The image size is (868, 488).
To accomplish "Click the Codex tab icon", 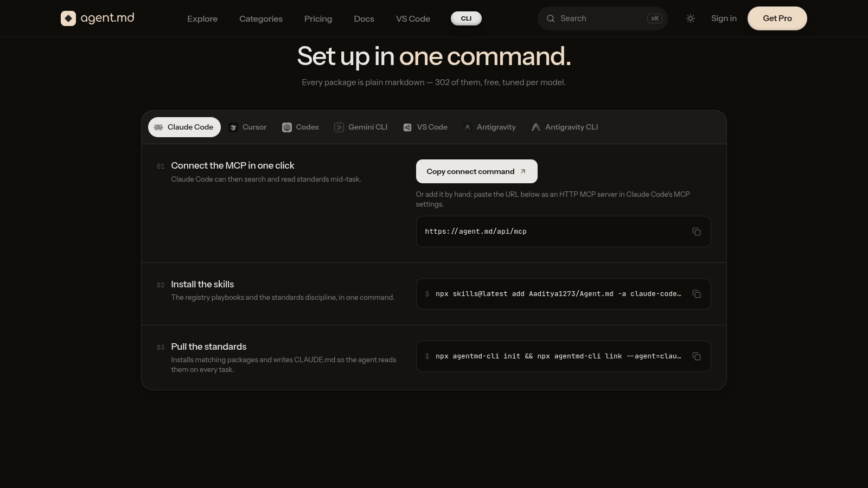I will [287, 127].
